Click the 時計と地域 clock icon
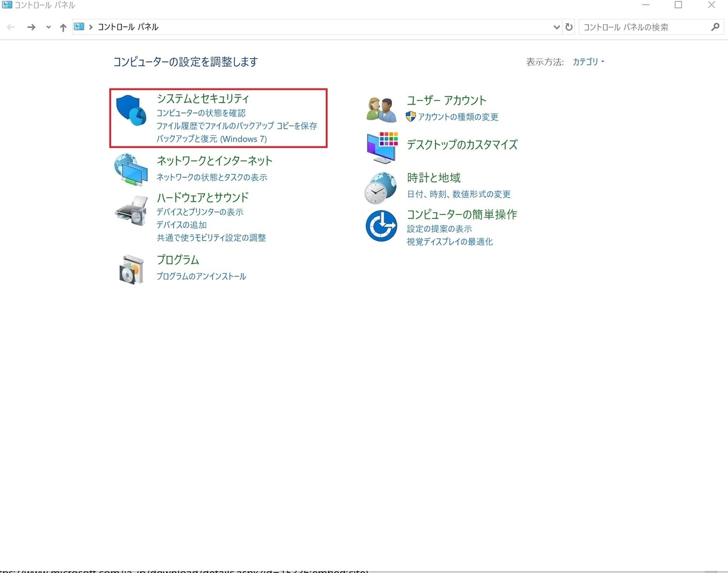 [381, 188]
